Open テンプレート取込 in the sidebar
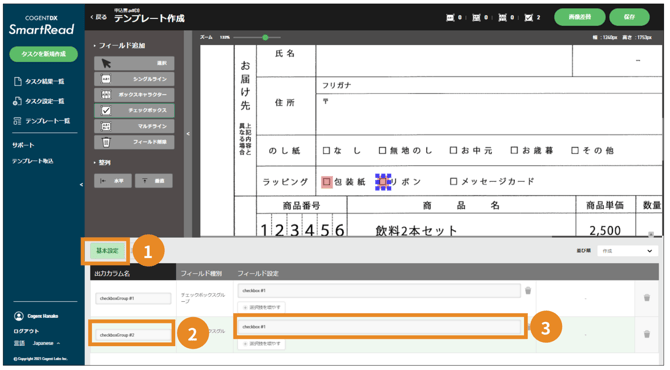 pos(32,161)
